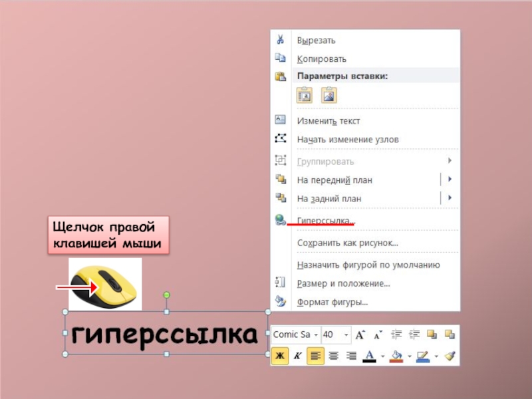Click the send to back icon in context menu
This screenshot has height=399, width=532.
point(281,198)
